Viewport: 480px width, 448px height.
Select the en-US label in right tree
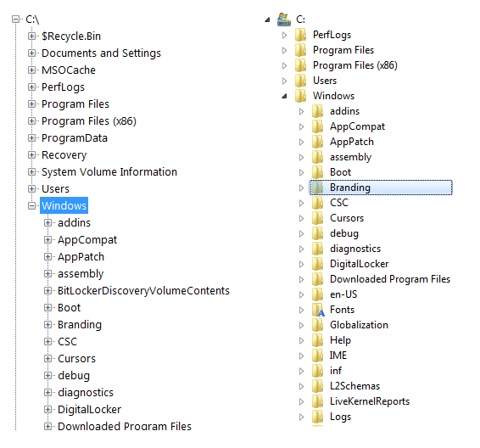343,294
